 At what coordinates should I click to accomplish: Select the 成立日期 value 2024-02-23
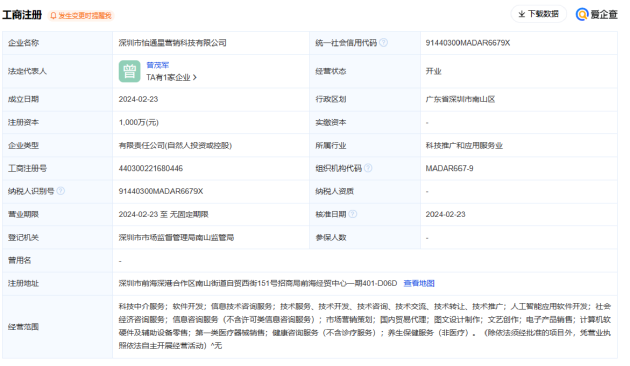(138, 99)
